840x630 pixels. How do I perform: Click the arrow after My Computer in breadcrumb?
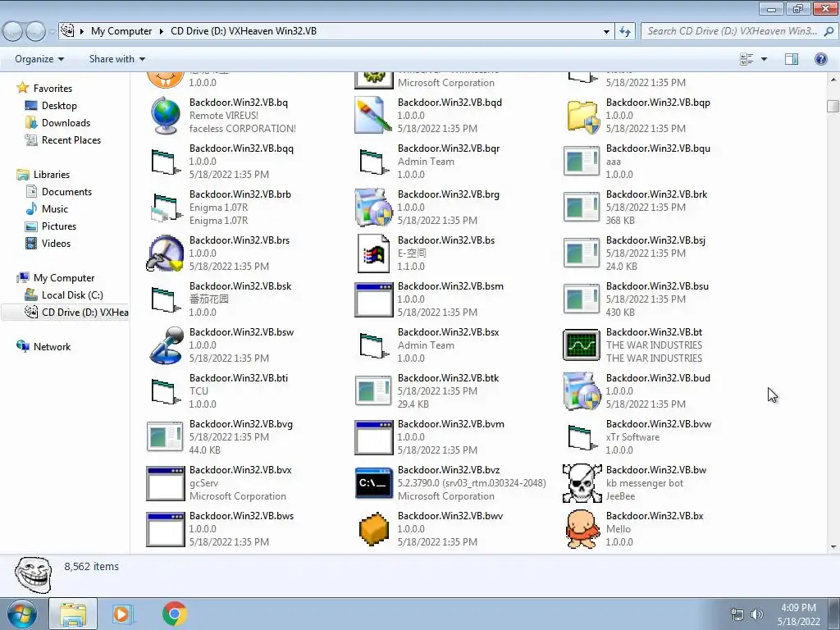pyautogui.click(x=162, y=32)
